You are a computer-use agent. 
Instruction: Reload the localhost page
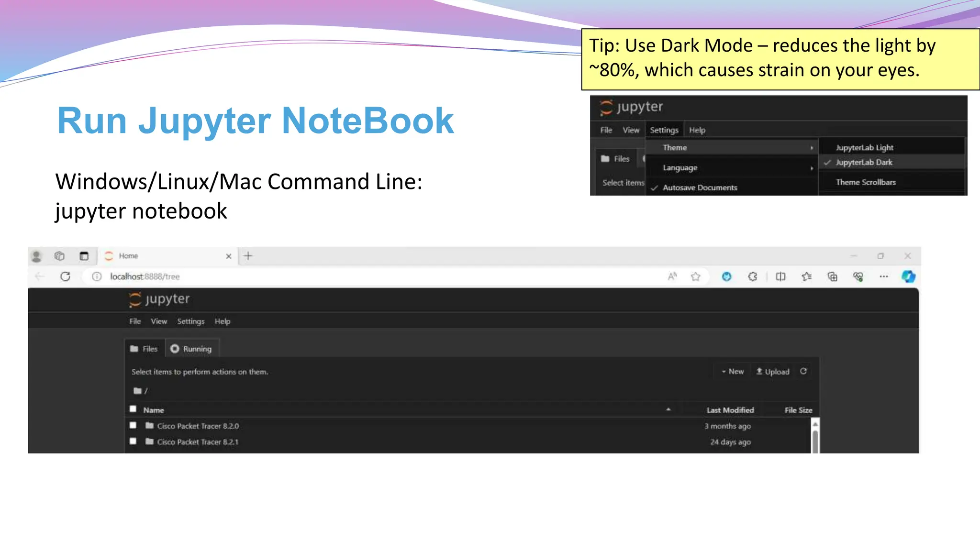(x=65, y=276)
